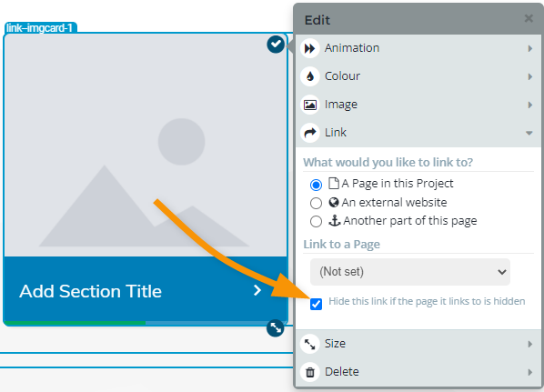Expand the Colour section arrow

click(x=529, y=76)
